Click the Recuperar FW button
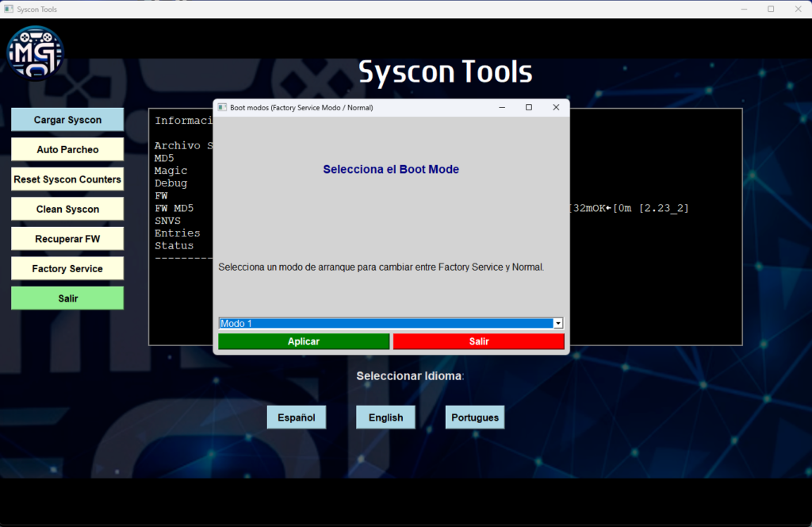Viewport: 812px width, 527px height. [67, 239]
